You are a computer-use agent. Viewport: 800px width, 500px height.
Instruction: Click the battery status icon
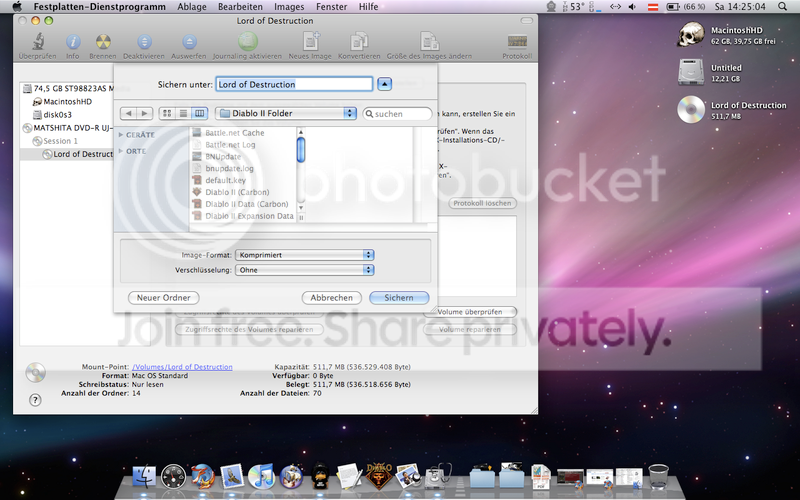[673, 7]
